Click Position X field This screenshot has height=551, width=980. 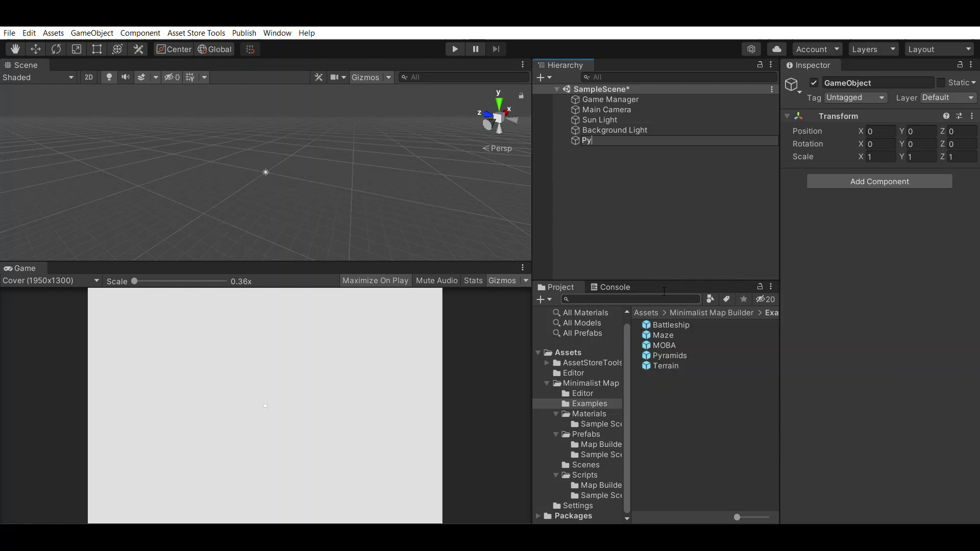(x=881, y=131)
